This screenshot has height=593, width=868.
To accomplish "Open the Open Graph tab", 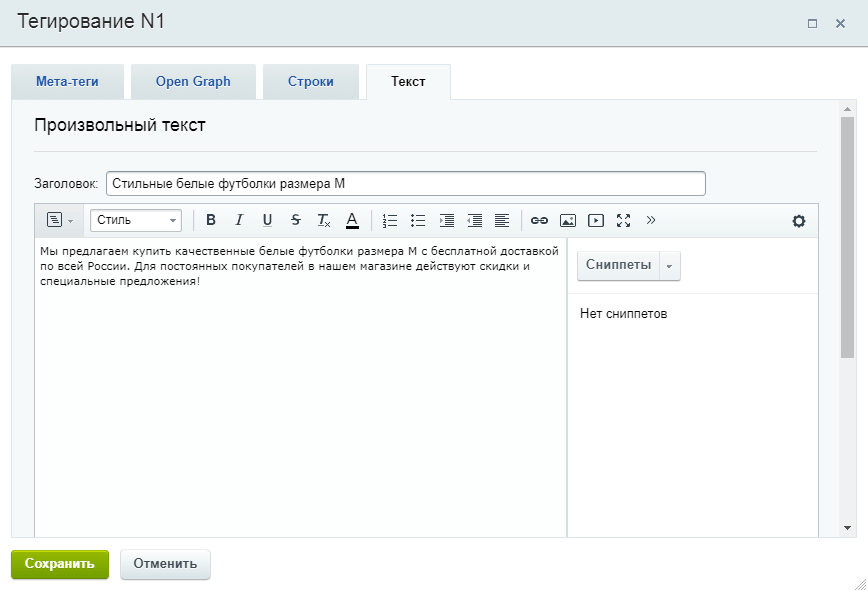I will (193, 82).
